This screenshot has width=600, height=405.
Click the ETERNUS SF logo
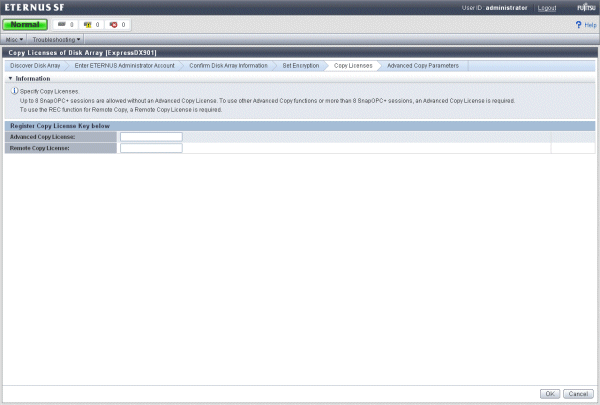[x=34, y=7]
